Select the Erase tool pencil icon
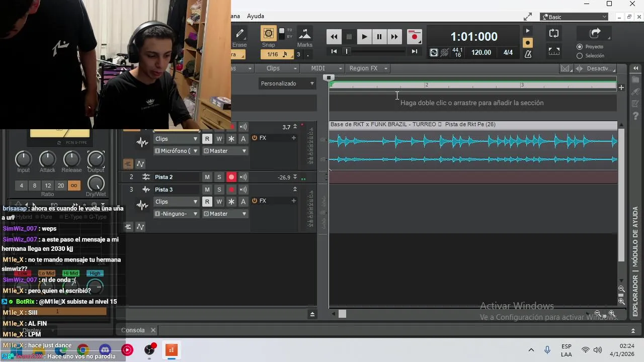 240,34
